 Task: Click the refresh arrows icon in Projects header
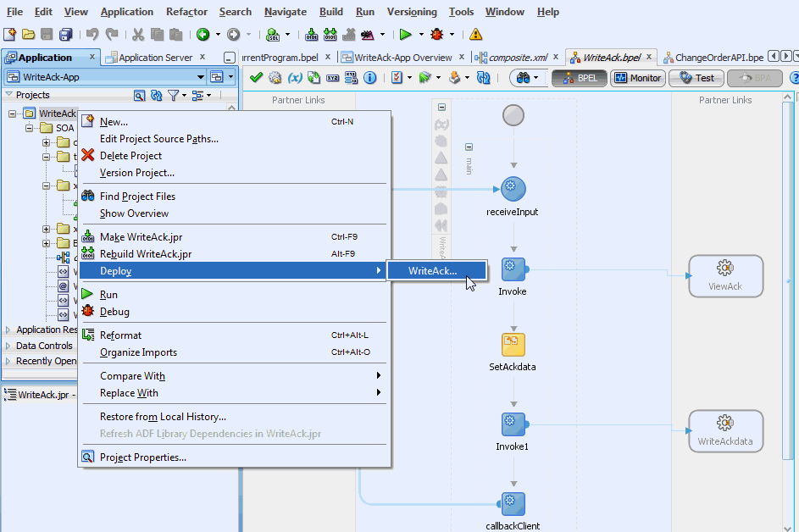tap(157, 95)
